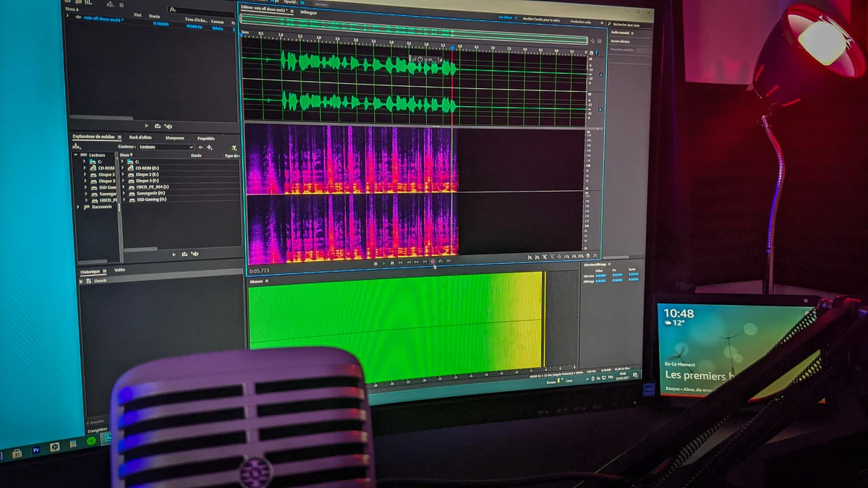Click the Audio essentiel panel title
868x488 pixels.
(620, 33)
